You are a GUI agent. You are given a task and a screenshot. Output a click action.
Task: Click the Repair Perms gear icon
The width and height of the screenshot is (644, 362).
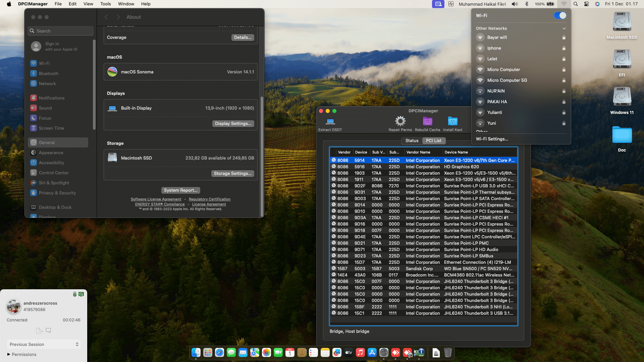(x=400, y=121)
